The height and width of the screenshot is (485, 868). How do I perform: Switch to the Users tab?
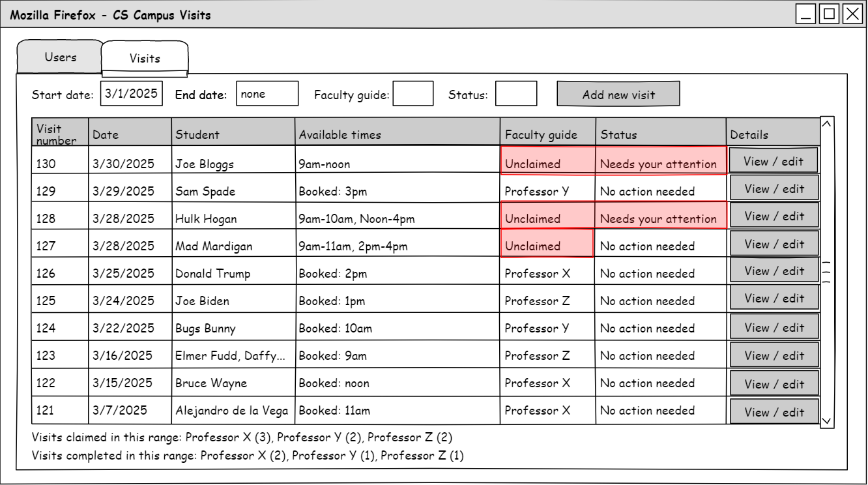60,57
